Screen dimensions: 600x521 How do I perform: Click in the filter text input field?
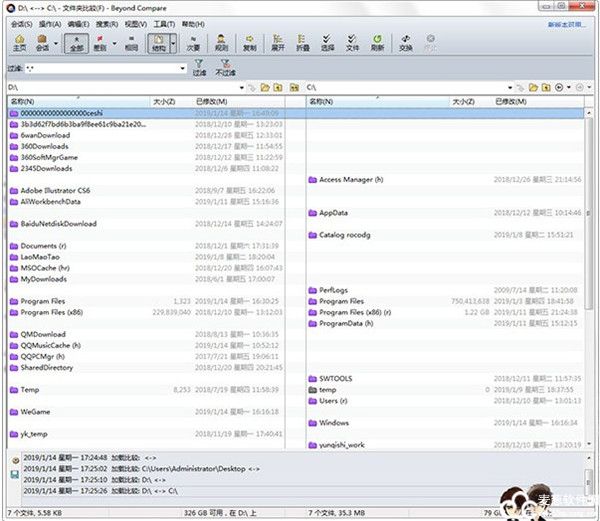(101, 68)
